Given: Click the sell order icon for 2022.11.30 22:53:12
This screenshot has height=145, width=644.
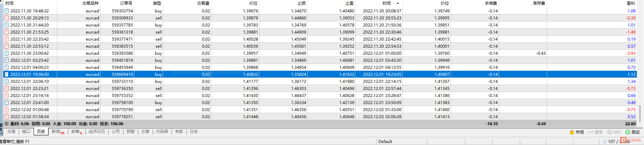Looking at the screenshot, I should [x=6, y=46].
